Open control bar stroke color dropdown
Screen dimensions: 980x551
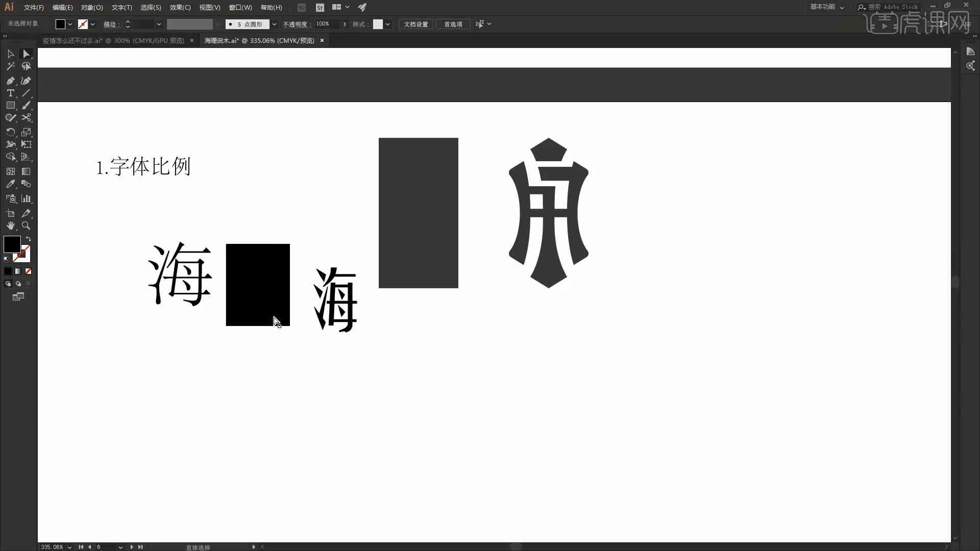(92, 24)
